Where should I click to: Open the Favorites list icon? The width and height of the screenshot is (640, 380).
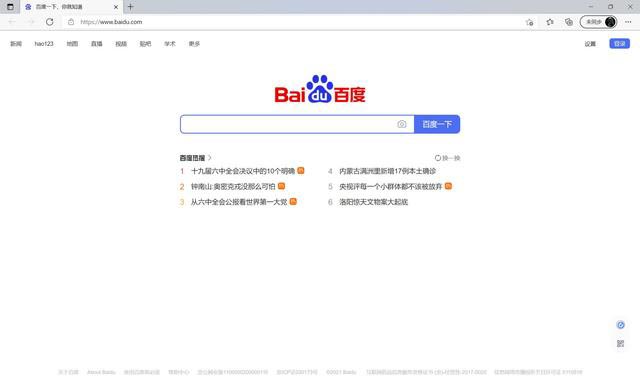(x=550, y=22)
